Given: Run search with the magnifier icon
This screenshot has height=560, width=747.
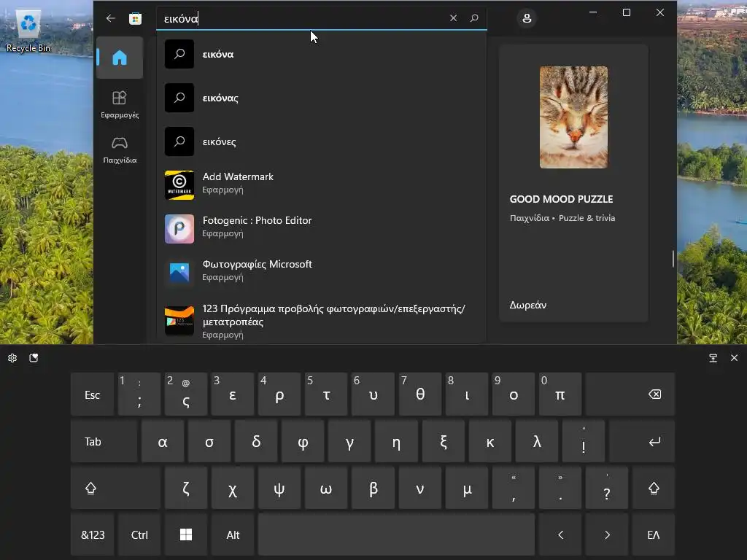Looking at the screenshot, I should (x=474, y=18).
